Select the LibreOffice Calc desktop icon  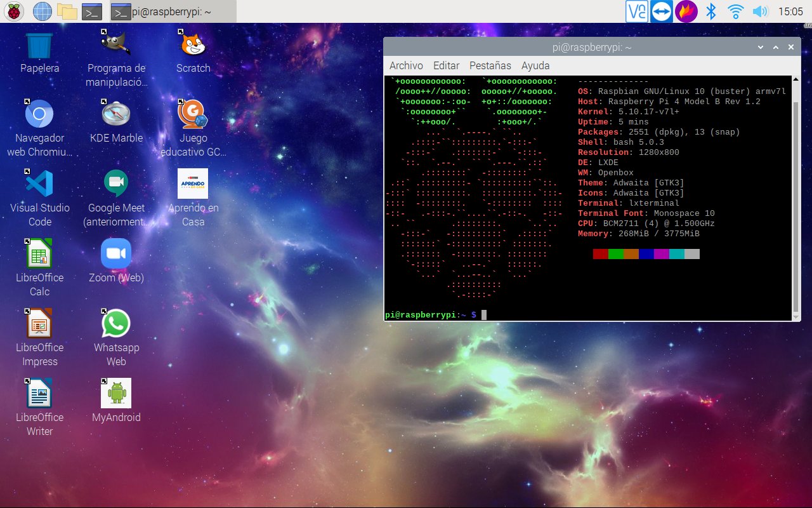click(39, 255)
